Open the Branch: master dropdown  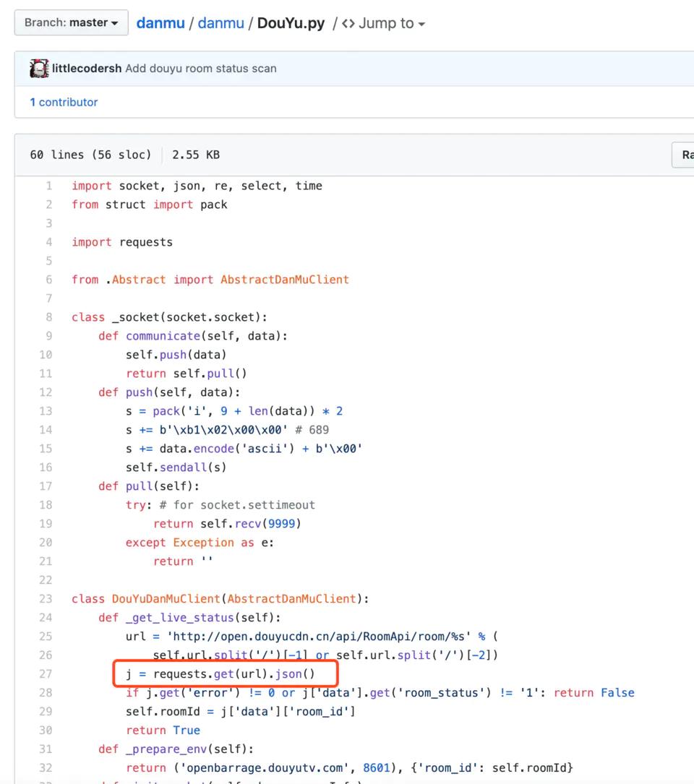click(71, 22)
